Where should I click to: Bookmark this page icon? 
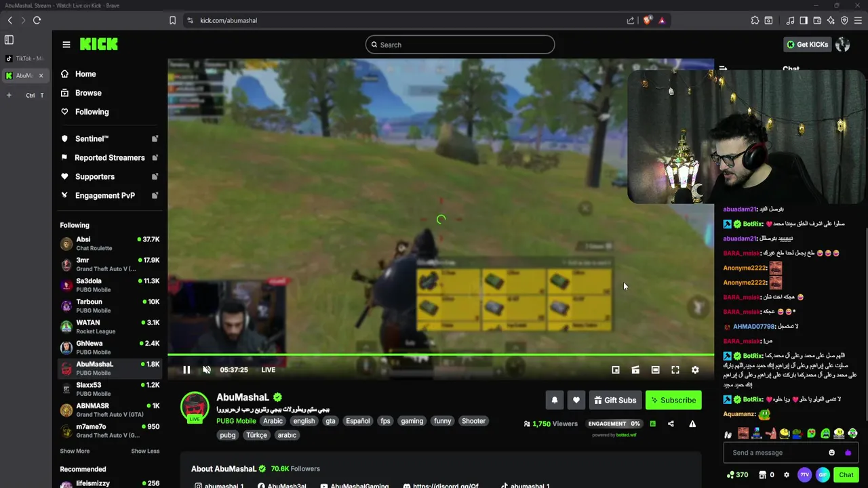coord(173,20)
